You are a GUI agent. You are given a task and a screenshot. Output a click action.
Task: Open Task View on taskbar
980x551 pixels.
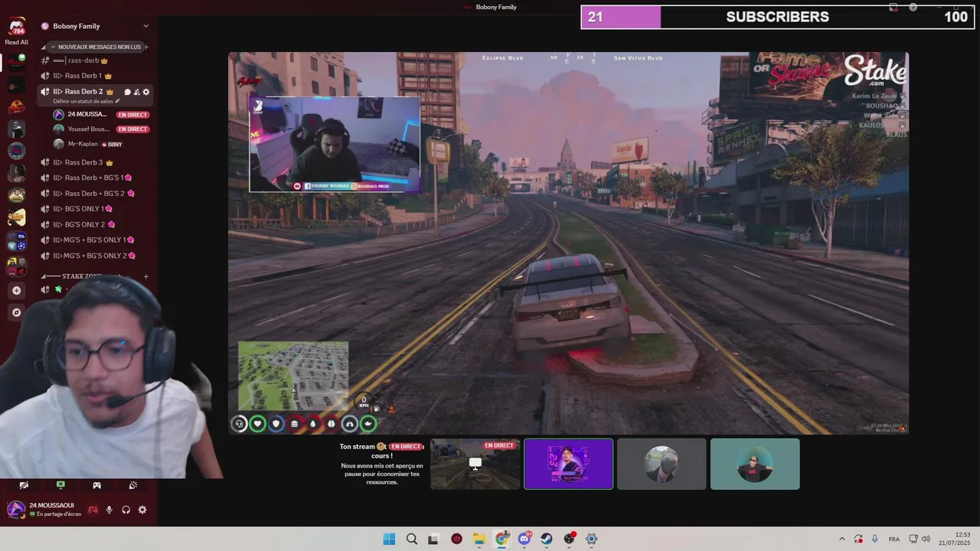[433, 539]
